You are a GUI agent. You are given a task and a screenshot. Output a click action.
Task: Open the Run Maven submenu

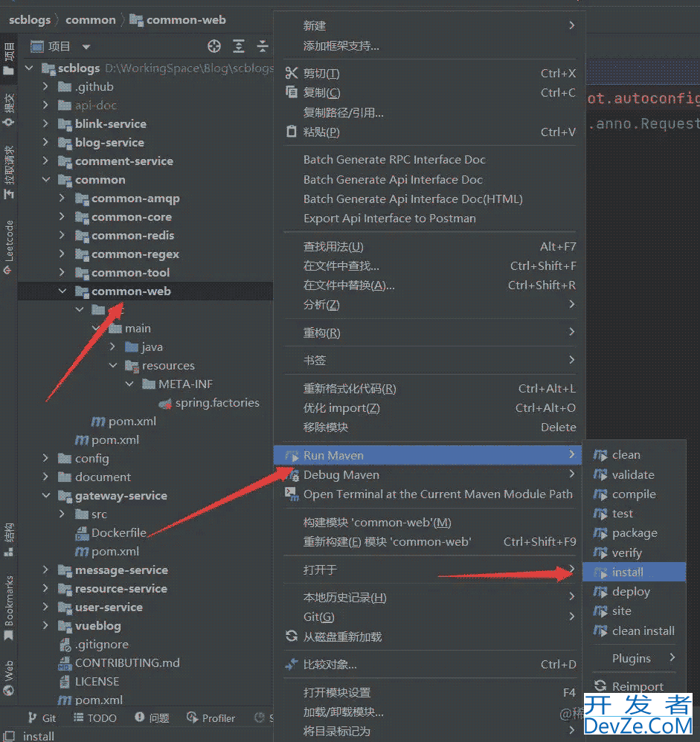point(428,455)
